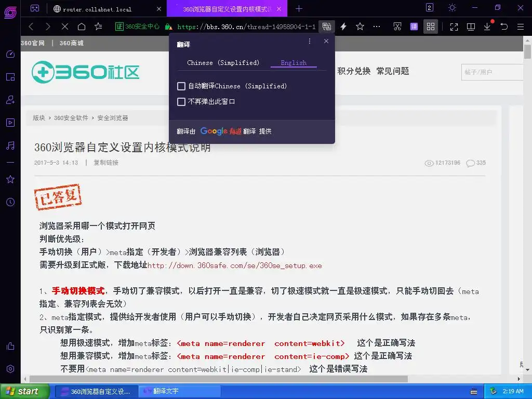The image size is (532, 399).
Task: Close the router.collabnet.local tab
Action: click(159, 9)
